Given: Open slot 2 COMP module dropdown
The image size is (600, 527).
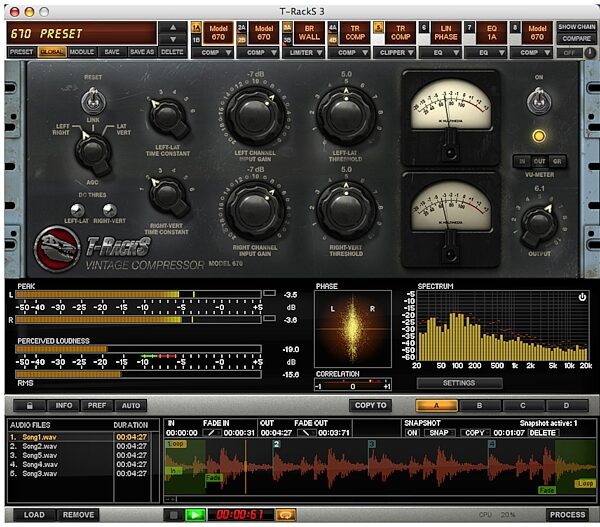Looking at the screenshot, I should point(258,52).
